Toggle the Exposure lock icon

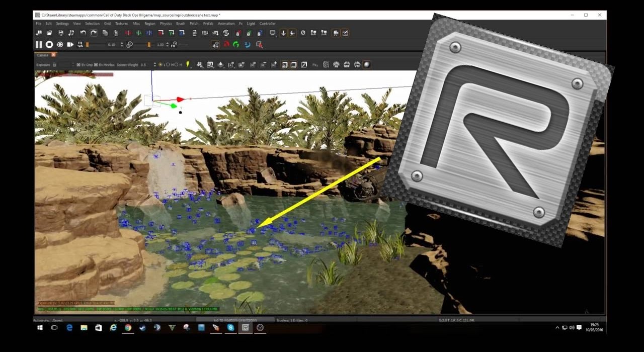click(x=54, y=65)
